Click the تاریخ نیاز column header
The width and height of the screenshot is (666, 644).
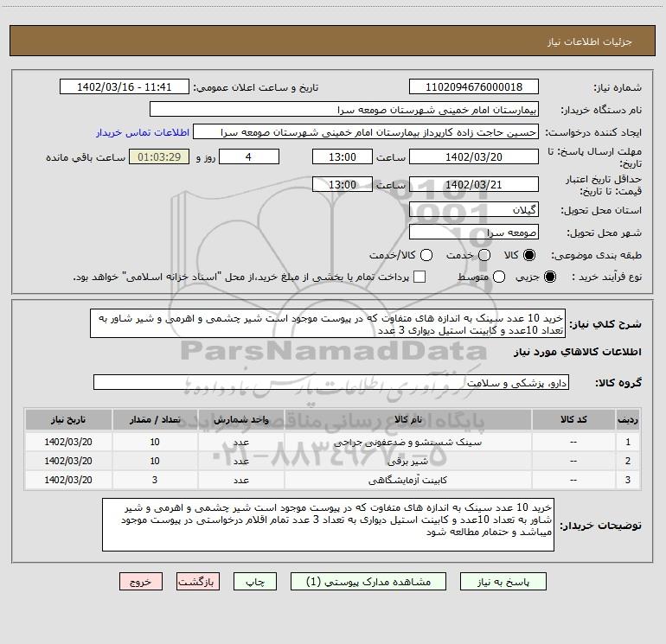coord(68,419)
